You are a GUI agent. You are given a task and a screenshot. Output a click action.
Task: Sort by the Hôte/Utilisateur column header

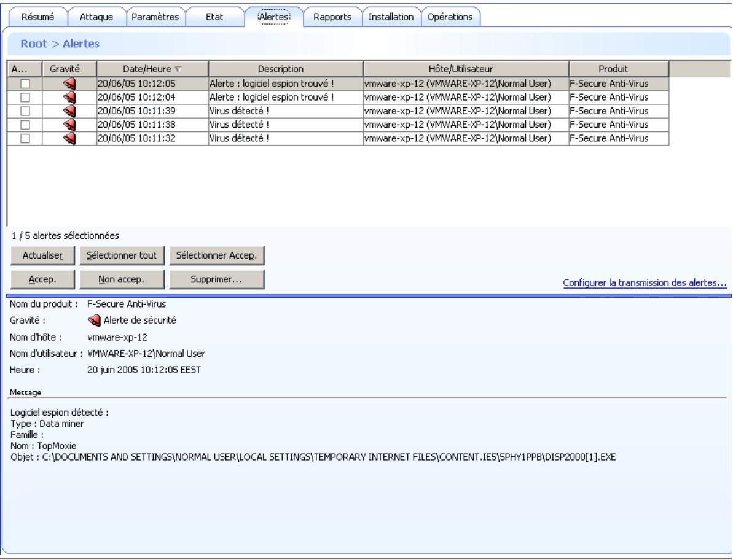[466, 69]
